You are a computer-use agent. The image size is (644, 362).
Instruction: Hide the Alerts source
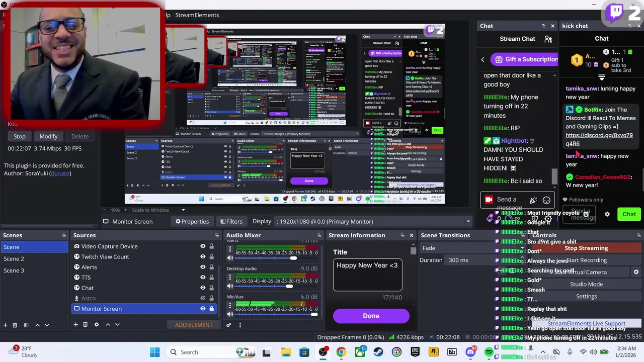[x=203, y=267]
